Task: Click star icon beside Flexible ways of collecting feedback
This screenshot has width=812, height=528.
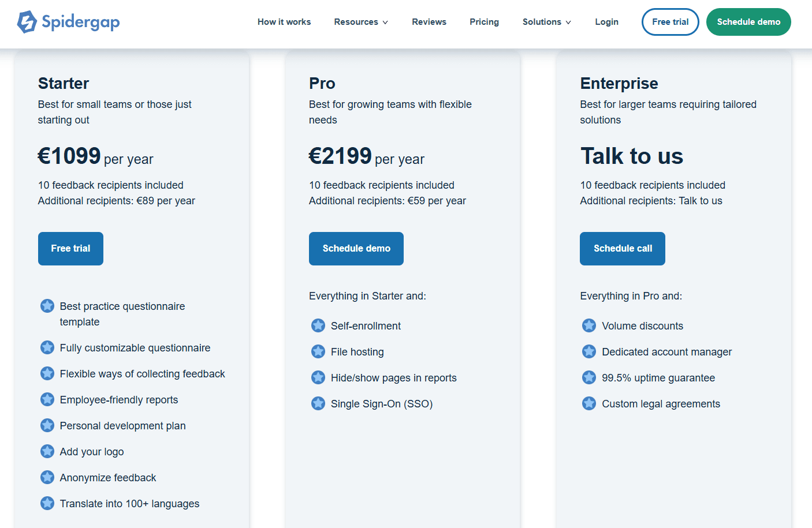Action: 47,373
